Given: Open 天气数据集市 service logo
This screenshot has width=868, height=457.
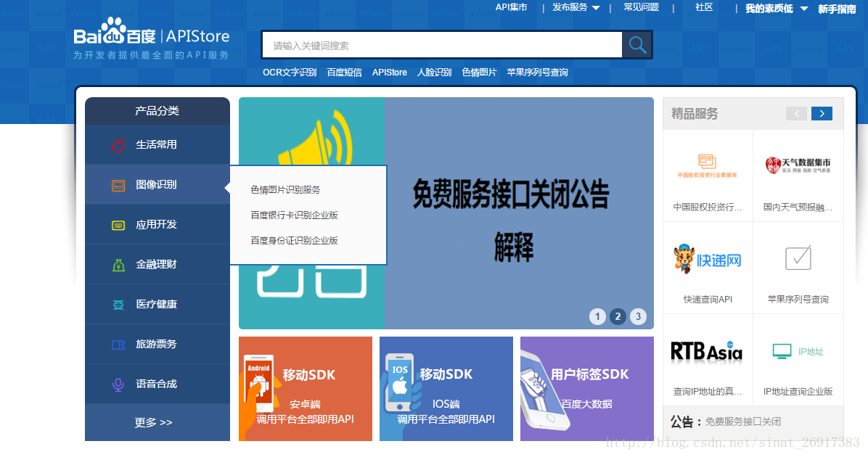Looking at the screenshot, I should (x=798, y=165).
